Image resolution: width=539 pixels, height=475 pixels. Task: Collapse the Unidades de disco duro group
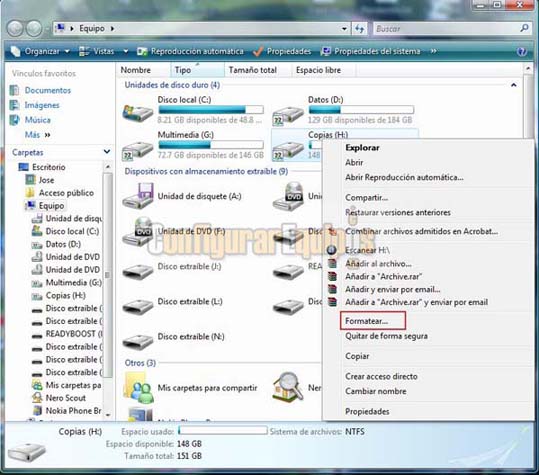(x=514, y=85)
